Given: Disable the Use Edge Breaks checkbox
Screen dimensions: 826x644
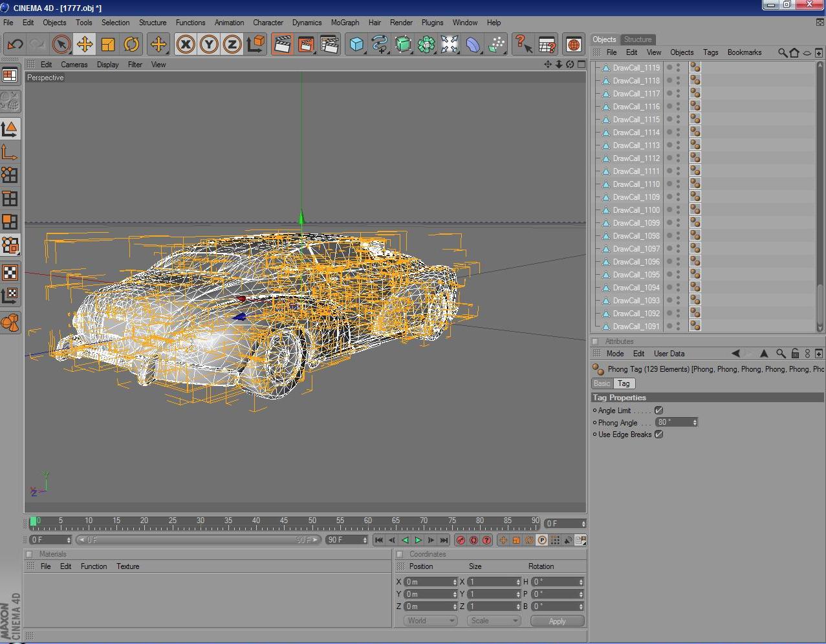Looking at the screenshot, I should 658,435.
